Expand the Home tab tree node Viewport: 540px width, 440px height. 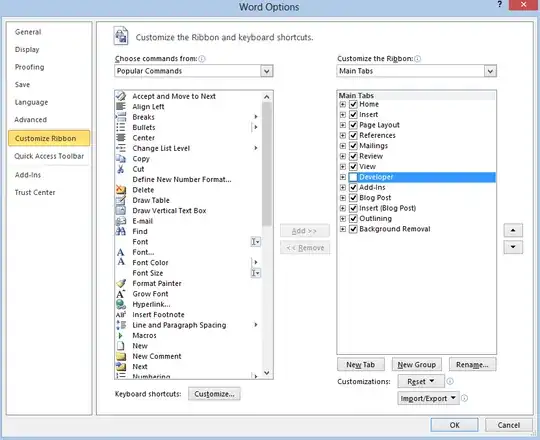tap(343, 104)
